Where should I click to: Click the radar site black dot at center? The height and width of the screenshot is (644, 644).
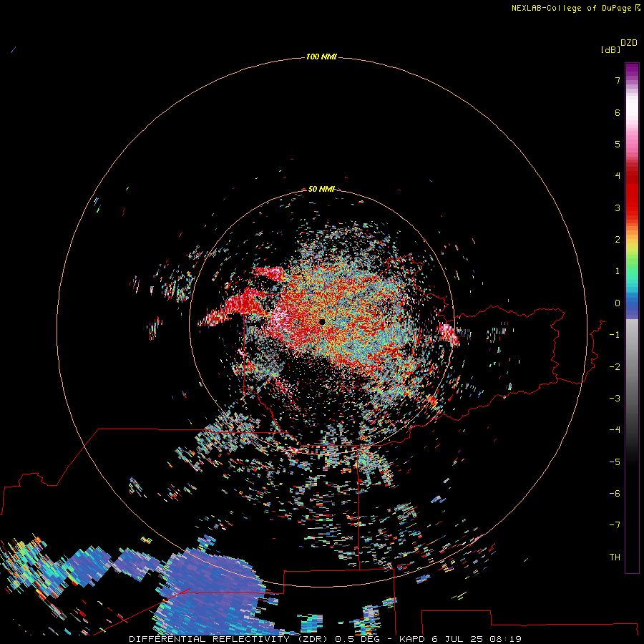323,322
